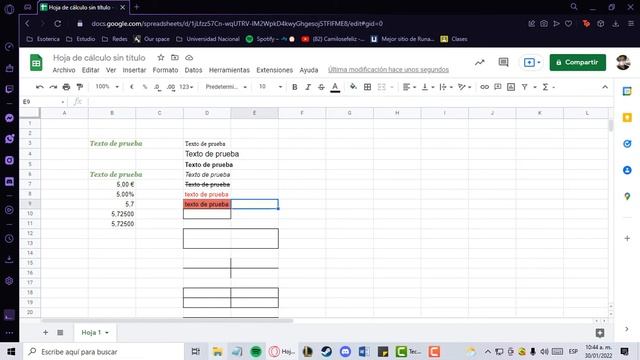Open the zoom 100% dropdown

coord(107,87)
